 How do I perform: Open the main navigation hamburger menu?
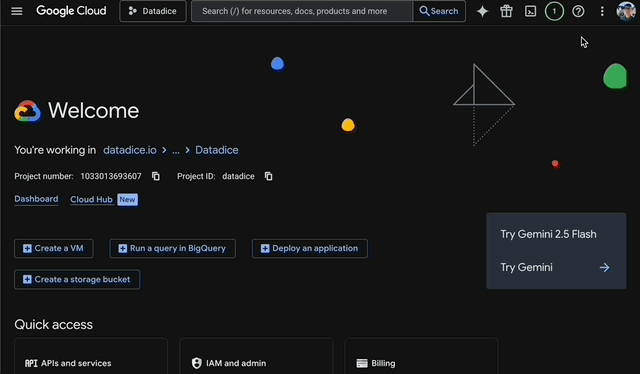tap(17, 11)
